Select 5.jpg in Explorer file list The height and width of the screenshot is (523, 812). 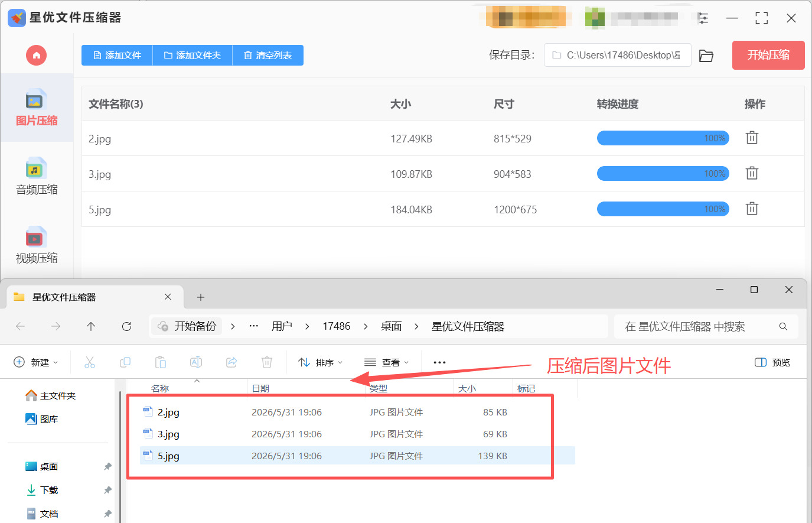pyautogui.click(x=357, y=456)
